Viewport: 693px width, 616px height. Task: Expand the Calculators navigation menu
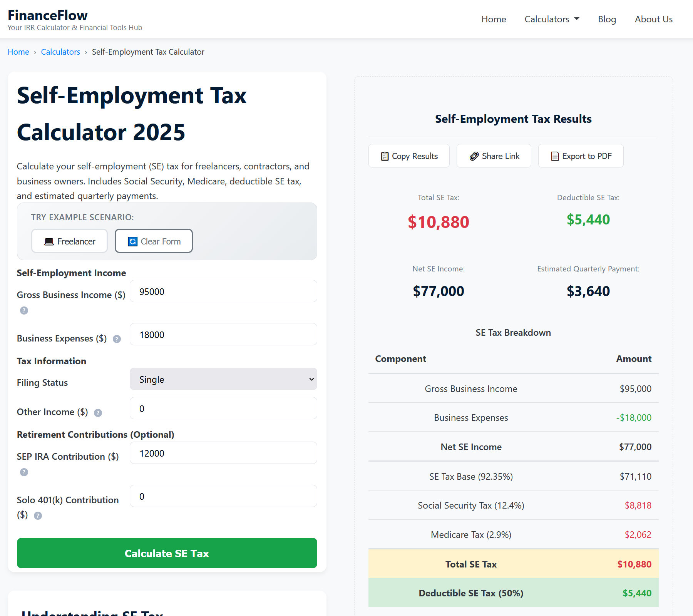click(x=551, y=19)
